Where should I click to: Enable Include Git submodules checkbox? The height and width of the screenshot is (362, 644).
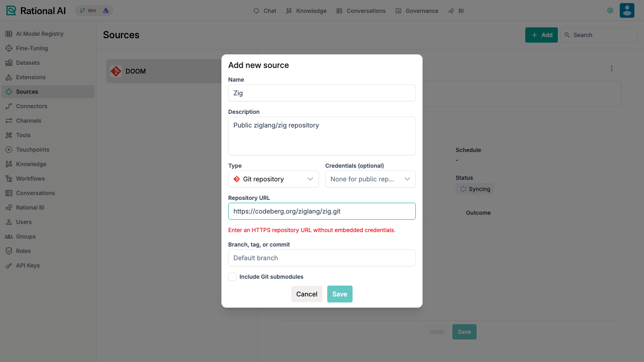point(232,277)
